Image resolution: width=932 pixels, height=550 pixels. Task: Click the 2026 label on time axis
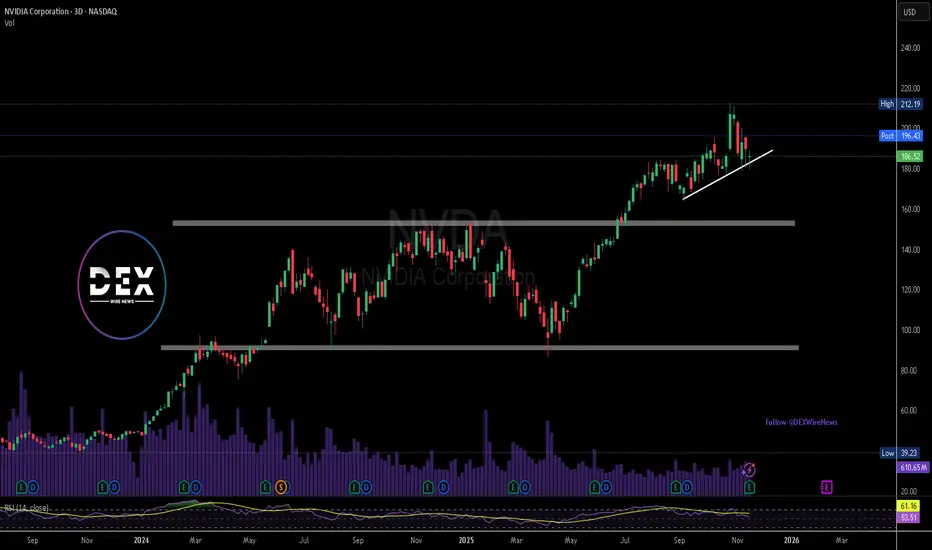(791, 540)
